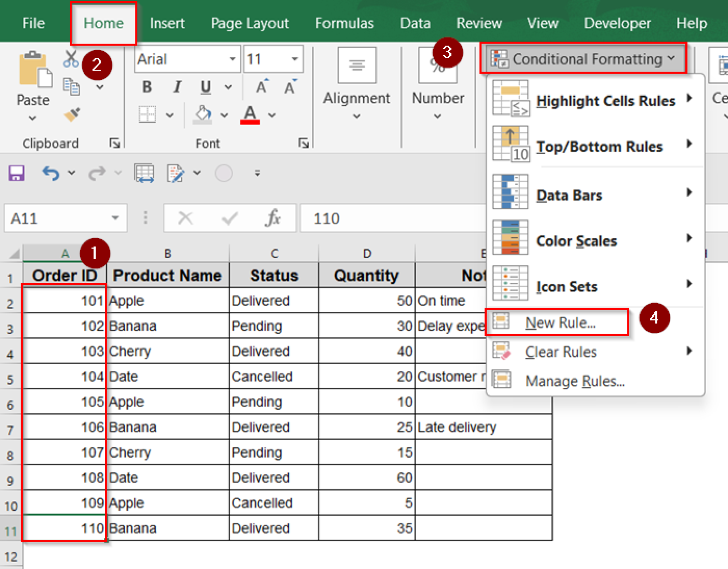Open the Color Scales submenu
The height and width of the screenshot is (569, 728).
(576, 240)
